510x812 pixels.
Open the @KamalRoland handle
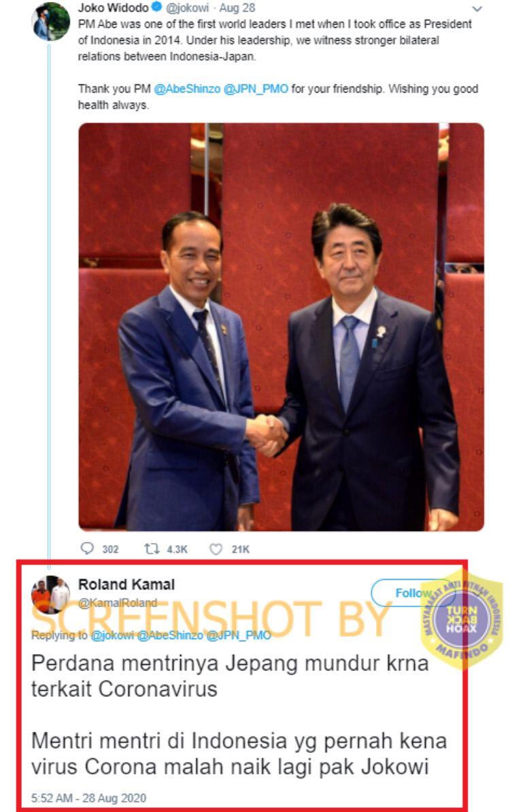(118, 603)
